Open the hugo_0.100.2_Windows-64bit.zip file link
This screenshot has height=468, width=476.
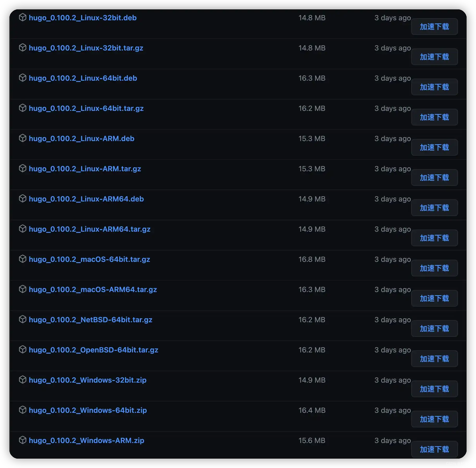point(88,410)
